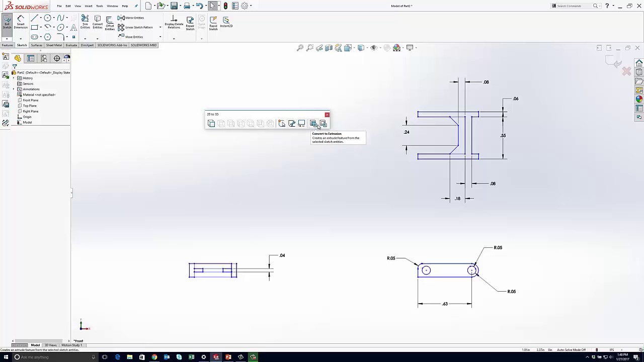Click Create Sketch from Selections icon
644x362 pixels.
pos(282,124)
